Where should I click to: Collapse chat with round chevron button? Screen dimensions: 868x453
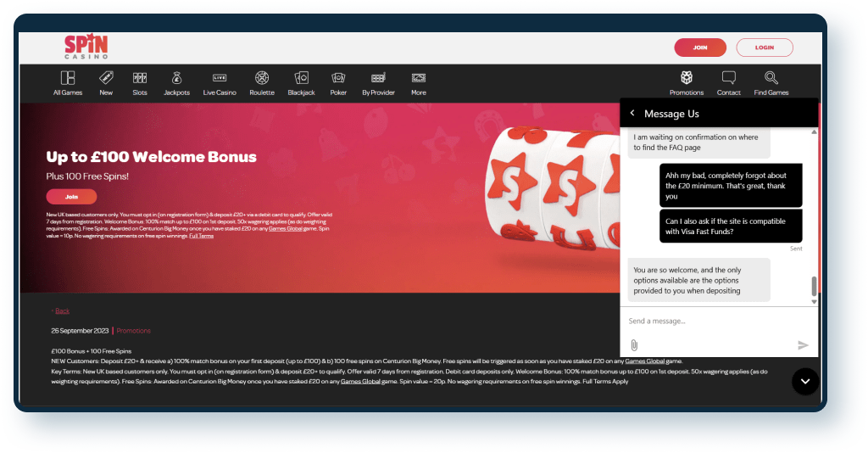click(805, 381)
